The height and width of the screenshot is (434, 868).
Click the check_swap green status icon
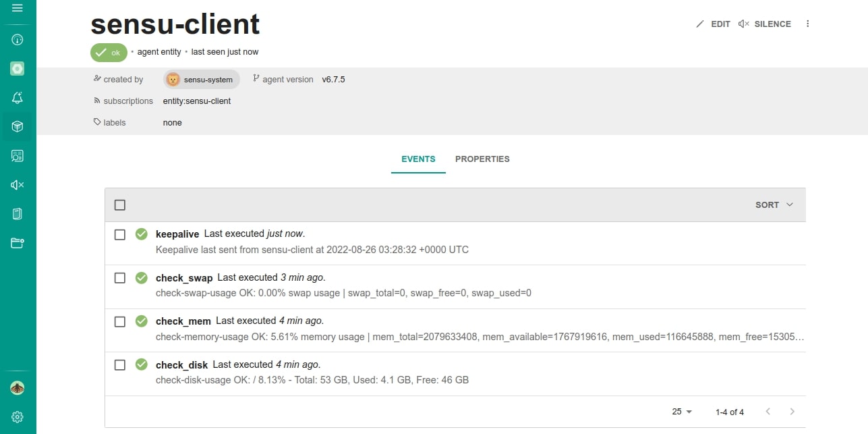(141, 277)
